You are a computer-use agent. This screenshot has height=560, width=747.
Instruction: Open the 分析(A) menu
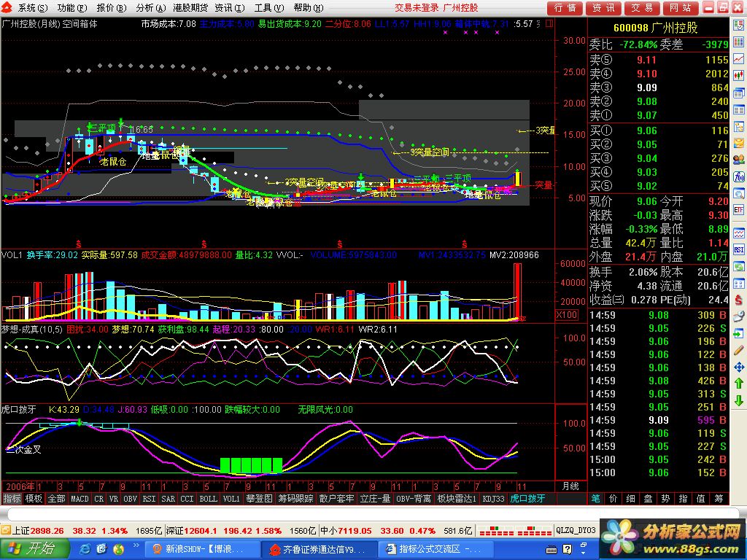[x=151, y=7]
